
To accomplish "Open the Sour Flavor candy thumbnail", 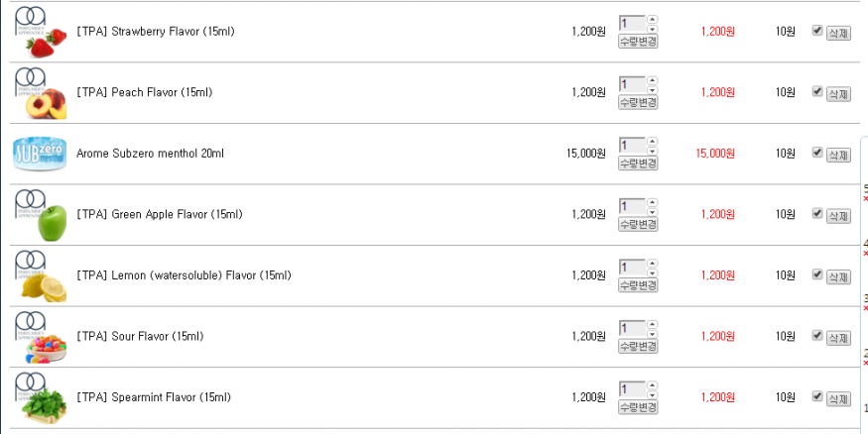I will (41, 337).
